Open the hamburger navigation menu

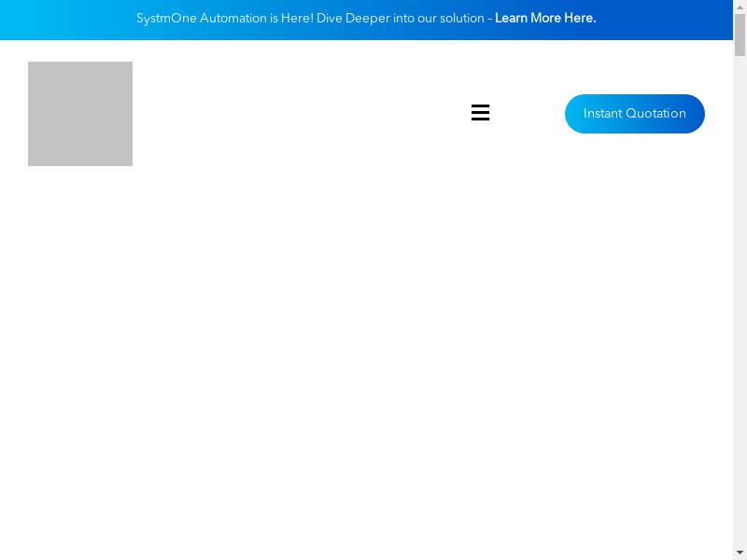coord(480,113)
